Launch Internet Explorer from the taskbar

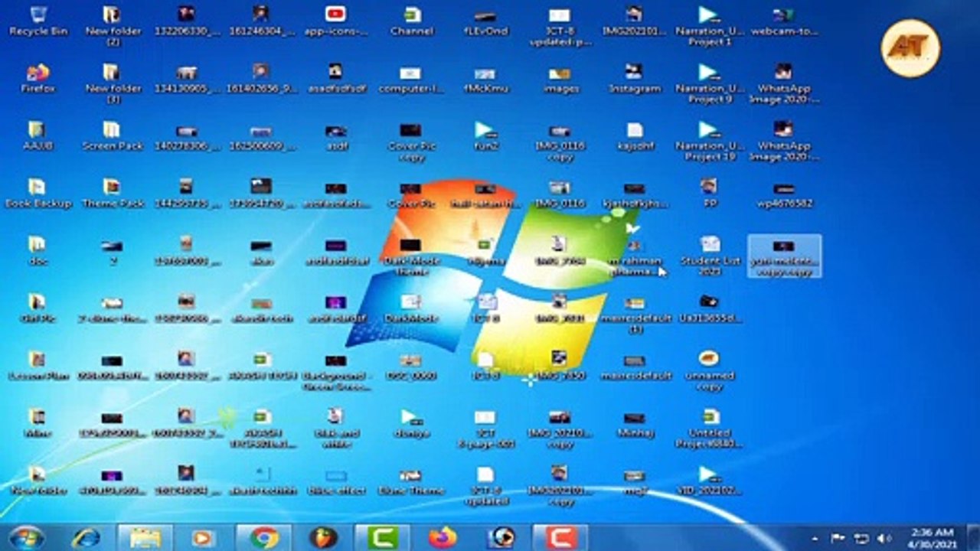click(x=85, y=537)
